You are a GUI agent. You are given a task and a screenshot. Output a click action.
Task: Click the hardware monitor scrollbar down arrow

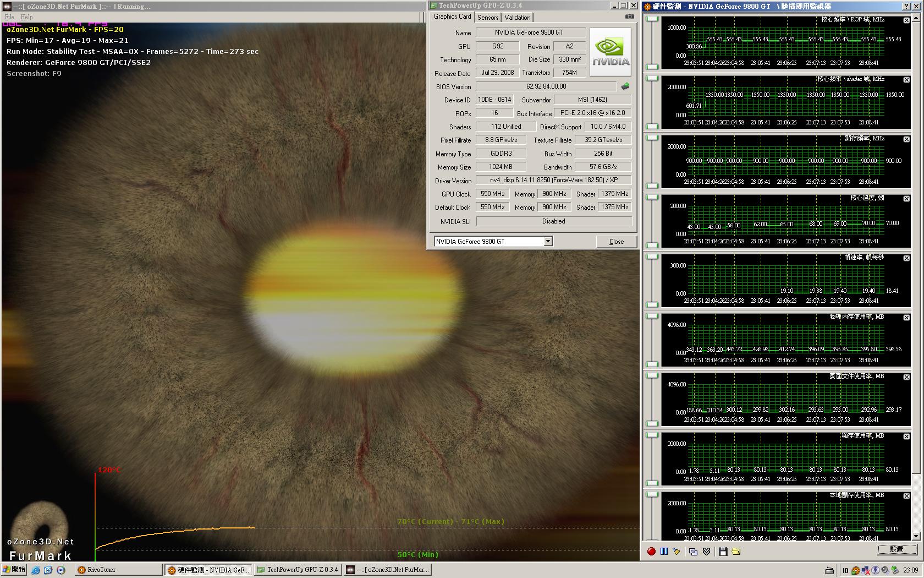916,536
